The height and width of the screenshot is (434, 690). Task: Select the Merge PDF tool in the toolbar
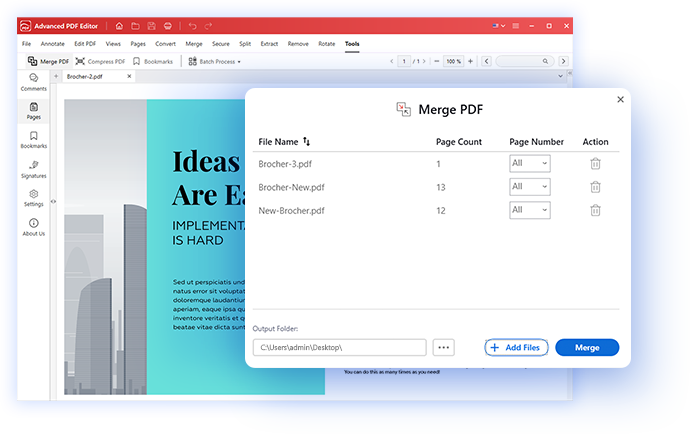pyautogui.click(x=48, y=61)
